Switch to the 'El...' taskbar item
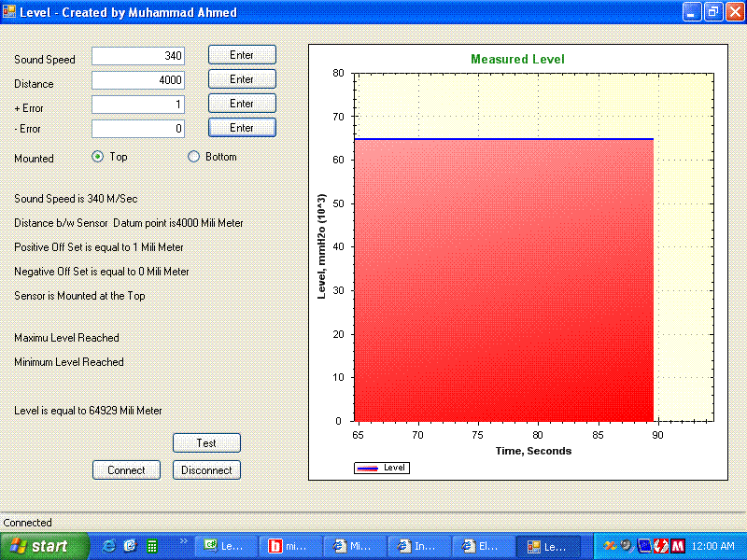This screenshot has width=747, height=560. point(484,546)
